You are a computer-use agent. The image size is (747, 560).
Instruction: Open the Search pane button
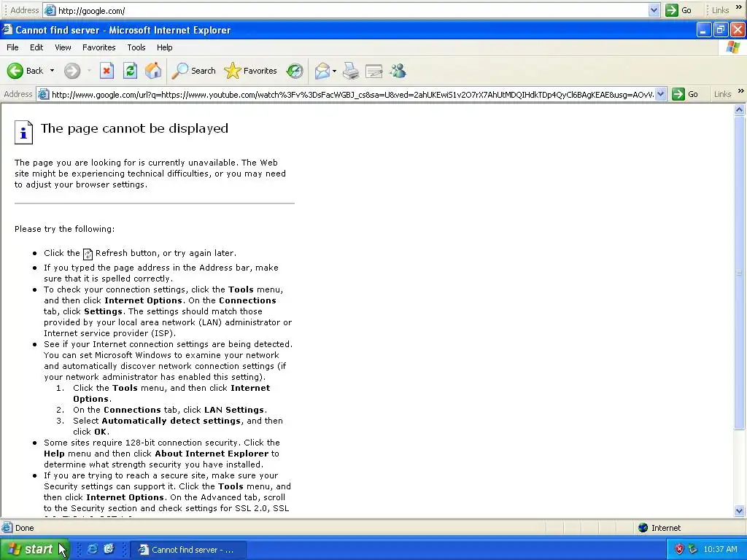pos(194,71)
